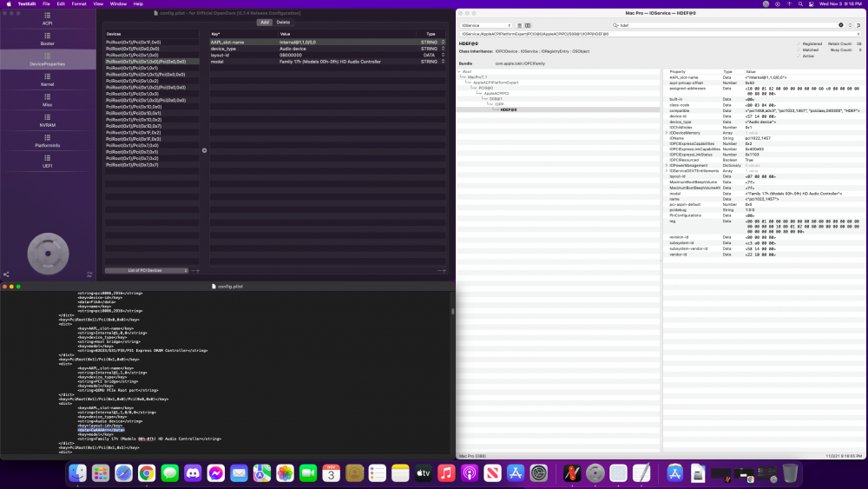868x489 pixels.
Task: Open Launchpad from the Dock
Action: [x=100, y=473]
